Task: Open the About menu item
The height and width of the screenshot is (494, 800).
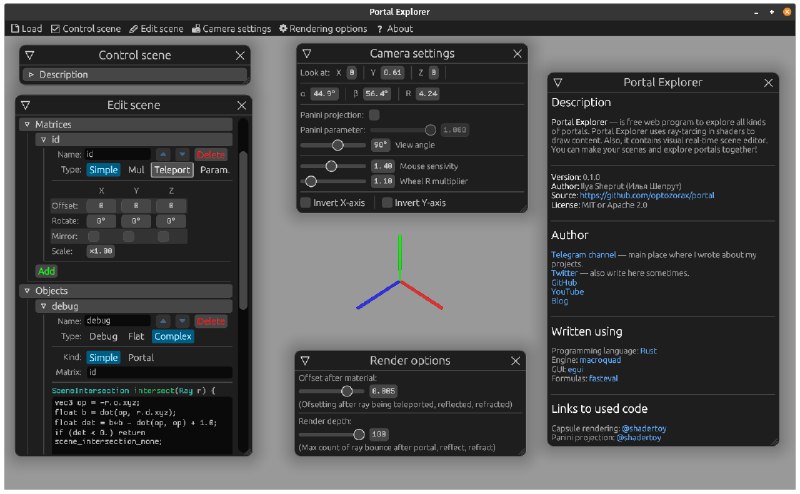Action: click(395, 29)
